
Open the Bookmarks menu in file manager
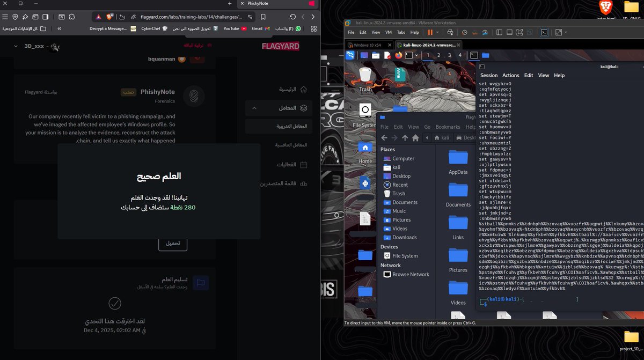coord(448,127)
